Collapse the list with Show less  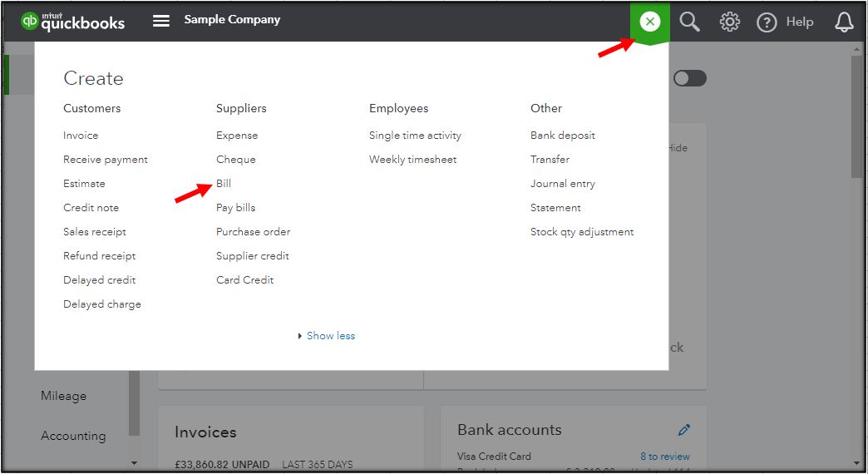(330, 336)
